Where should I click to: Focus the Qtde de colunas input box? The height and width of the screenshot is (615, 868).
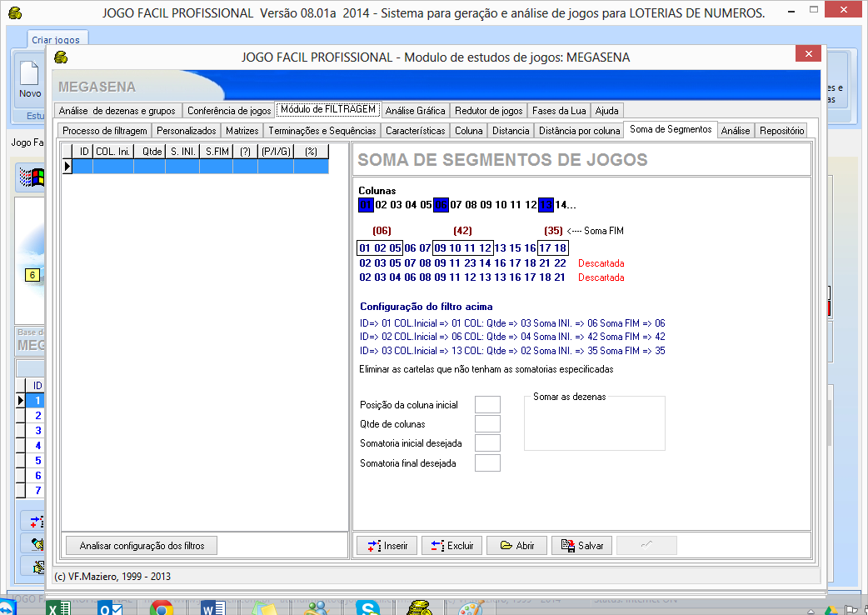coord(487,424)
